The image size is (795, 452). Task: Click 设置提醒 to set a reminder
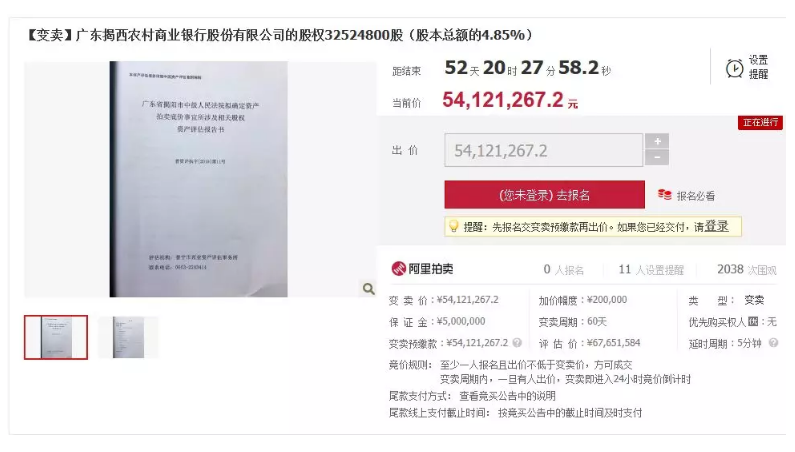pyautogui.click(x=758, y=67)
